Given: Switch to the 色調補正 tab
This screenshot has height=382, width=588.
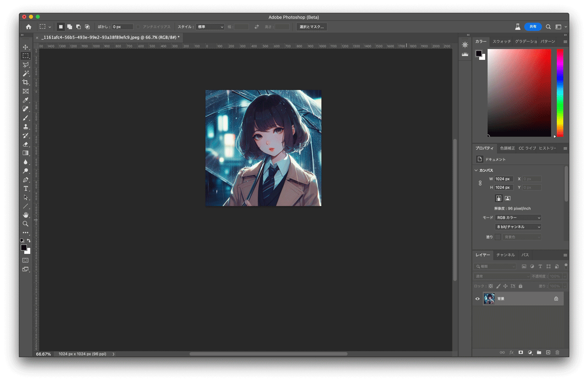Looking at the screenshot, I should click(x=507, y=148).
